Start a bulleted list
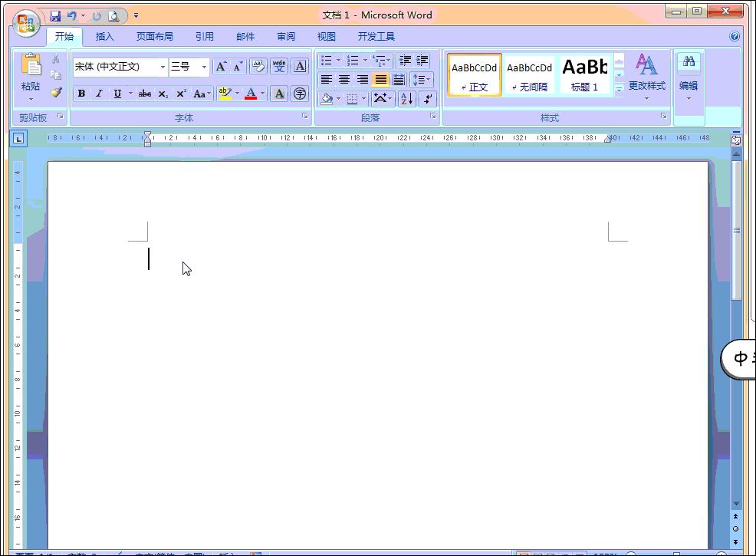 coord(326,60)
